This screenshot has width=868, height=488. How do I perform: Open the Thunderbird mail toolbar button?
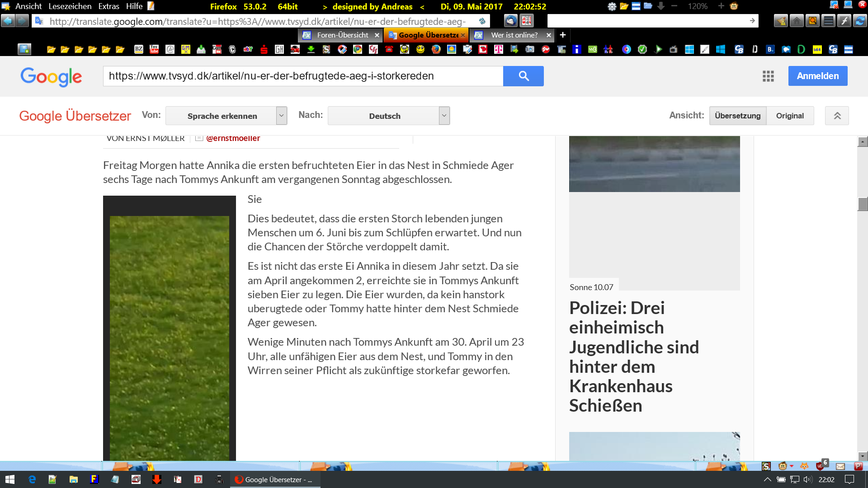[510, 21]
